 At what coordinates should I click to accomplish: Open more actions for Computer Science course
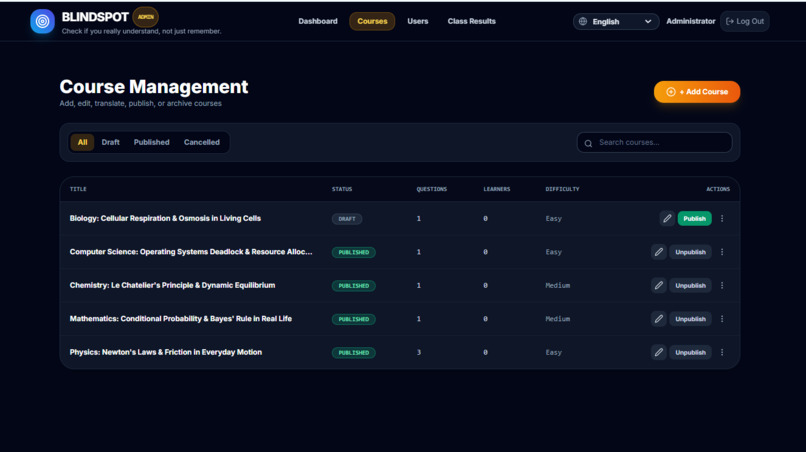click(x=722, y=252)
